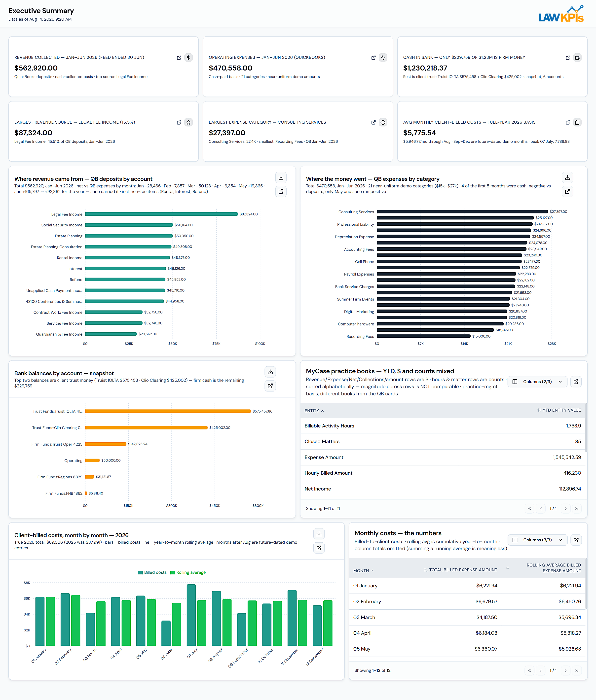The image size is (596, 700).
Task: Select 03 March row in Monthly costs
Action: point(467,617)
